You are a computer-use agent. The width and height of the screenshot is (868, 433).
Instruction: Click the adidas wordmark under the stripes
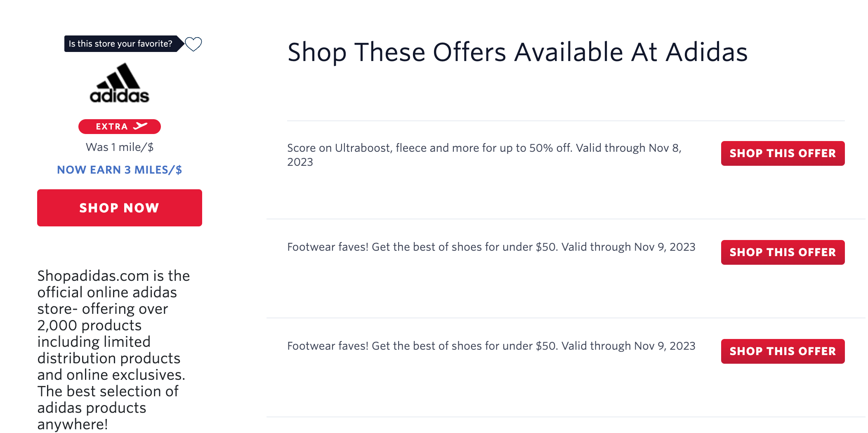[x=119, y=96]
